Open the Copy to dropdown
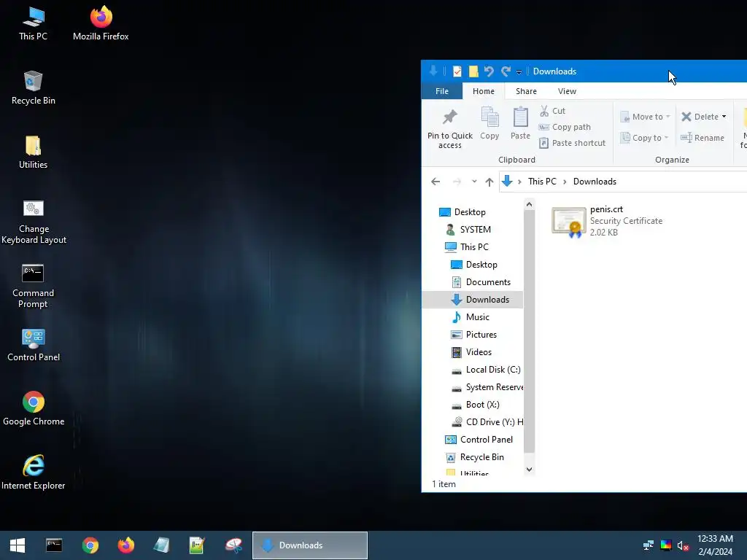The height and width of the screenshot is (560, 747). click(644, 138)
